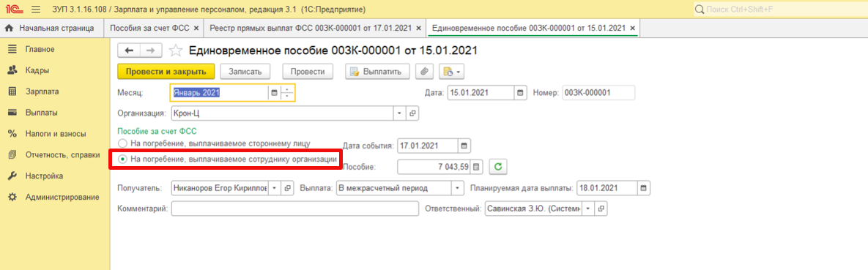Open calendar for Дата события field
This screenshot has height=270, width=868.
click(464, 146)
